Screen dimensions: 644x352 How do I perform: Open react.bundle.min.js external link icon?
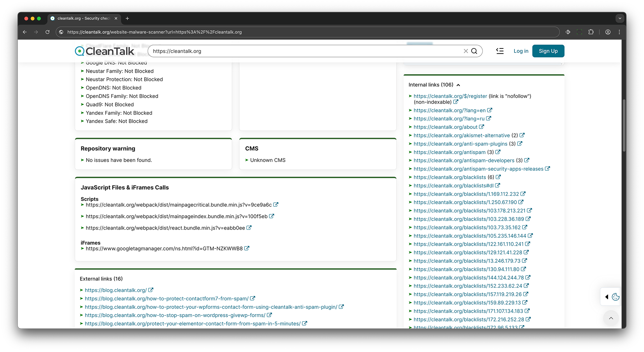[249, 228]
